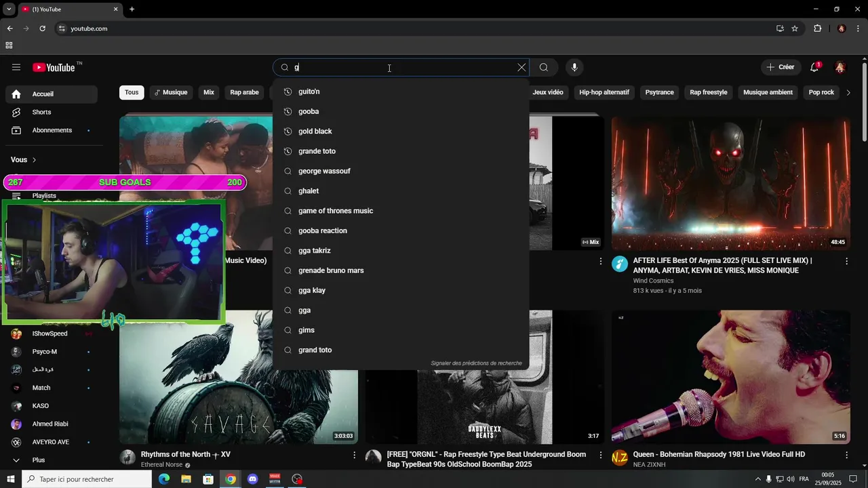The width and height of the screenshot is (868, 488).
Task: Open options for Rhythms of the North
Action: [x=354, y=455]
